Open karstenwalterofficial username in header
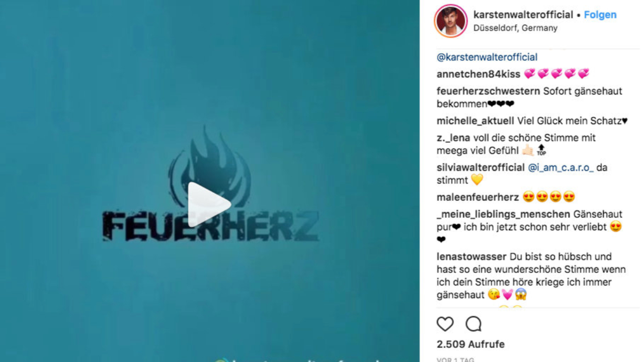This screenshot has height=362, width=644. (523, 15)
